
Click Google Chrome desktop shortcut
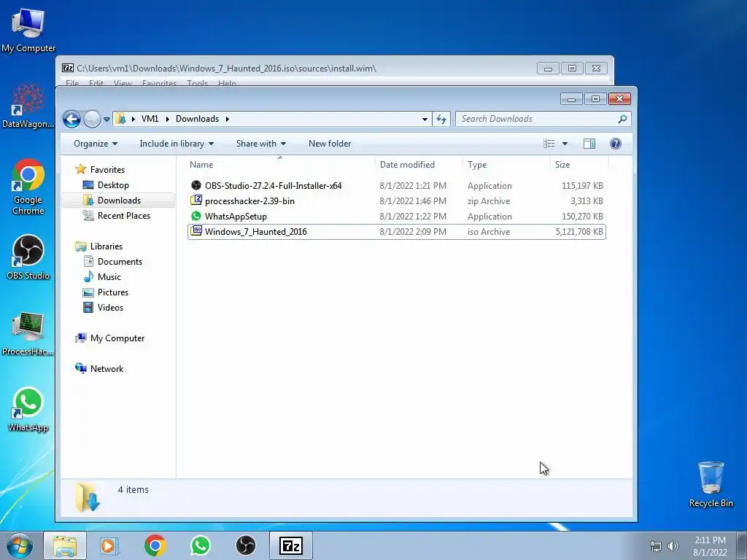(x=28, y=186)
